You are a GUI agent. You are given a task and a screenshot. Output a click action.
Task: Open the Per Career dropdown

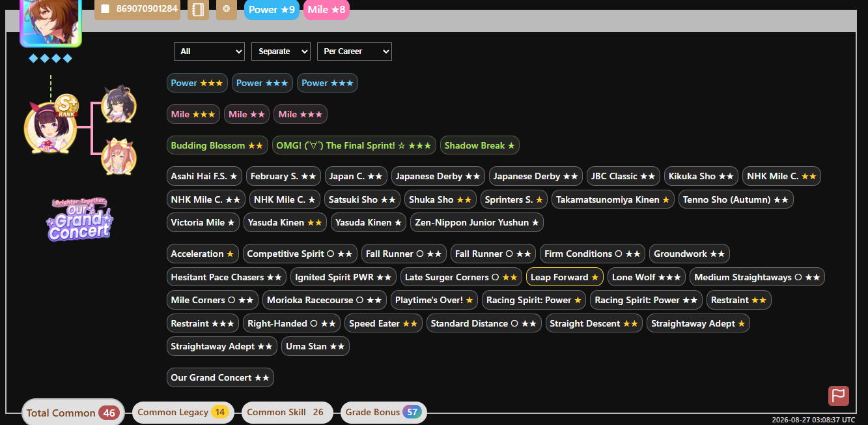[x=354, y=51]
